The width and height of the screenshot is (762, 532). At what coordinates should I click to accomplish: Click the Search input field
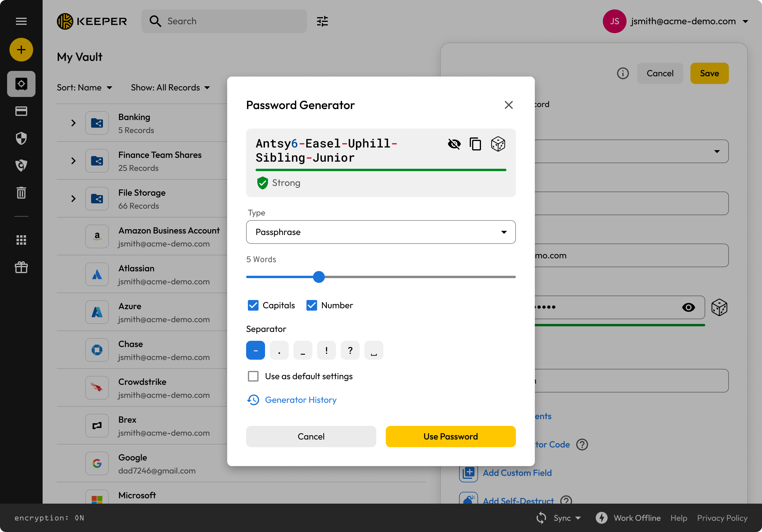tap(224, 21)
